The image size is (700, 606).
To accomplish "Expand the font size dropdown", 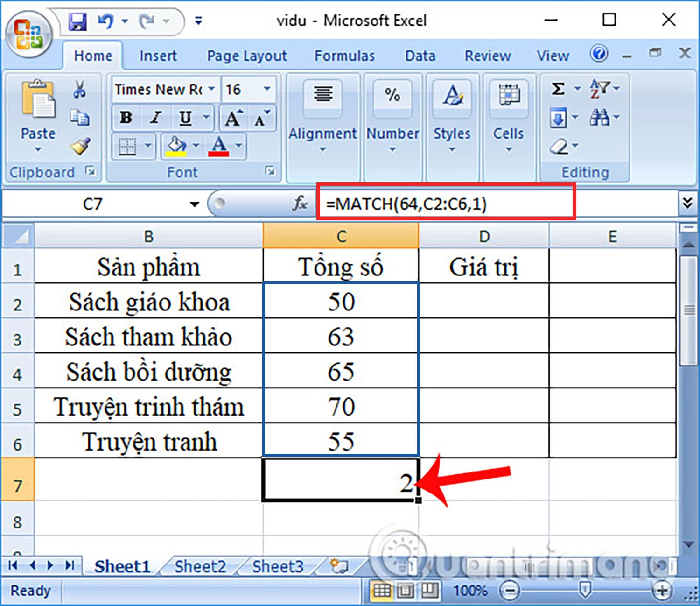I will [267, 89].
